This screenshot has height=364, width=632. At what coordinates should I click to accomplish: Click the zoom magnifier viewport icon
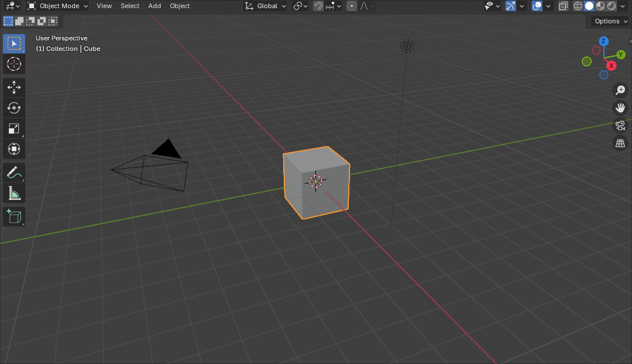(620, 90)
